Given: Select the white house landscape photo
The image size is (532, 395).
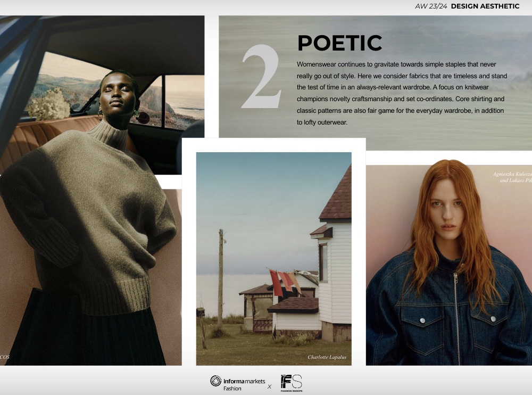Looking at the screenshot, I should (x=273, y=258).
